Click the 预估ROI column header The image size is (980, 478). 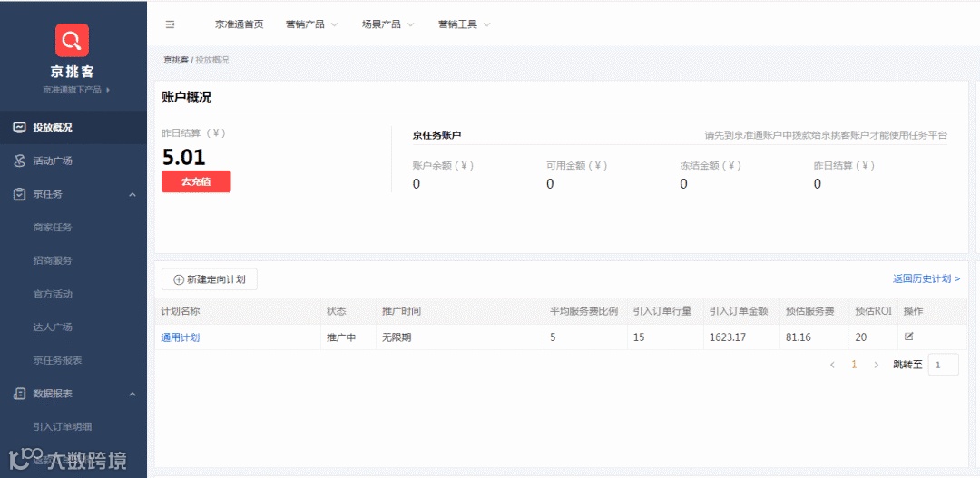[x=873, y=311]
